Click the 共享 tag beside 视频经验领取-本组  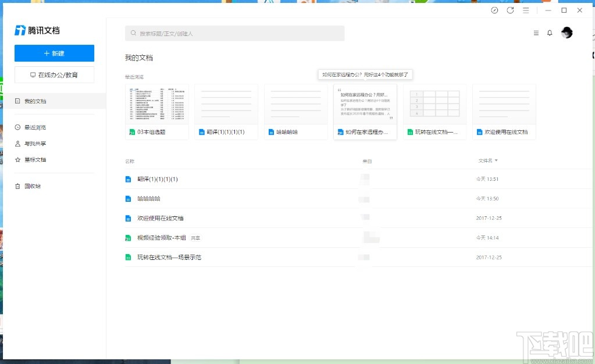click(195, 238)
